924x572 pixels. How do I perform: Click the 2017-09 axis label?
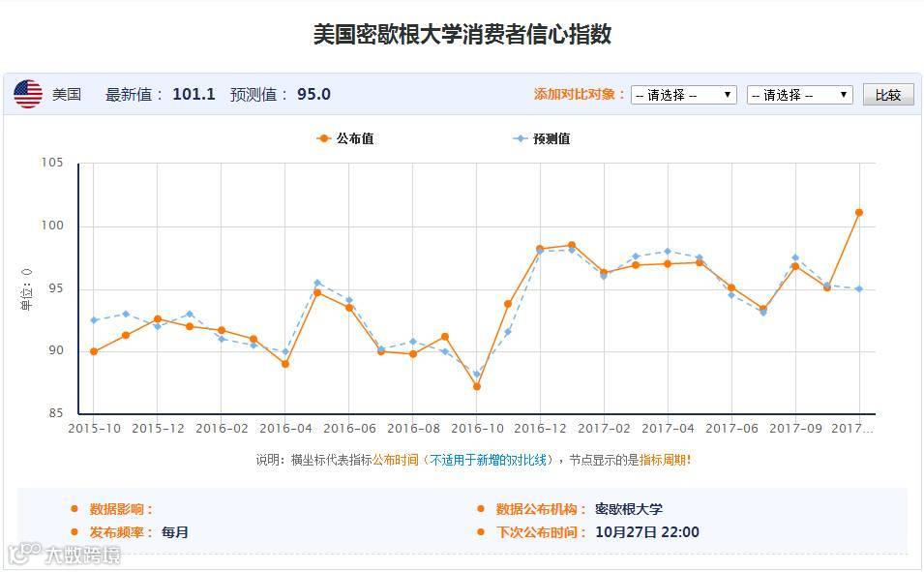tap(795, 429)
